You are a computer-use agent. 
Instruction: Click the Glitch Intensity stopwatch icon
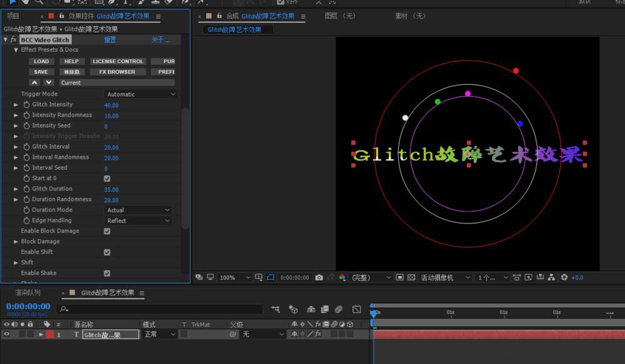[x=26, y=105]
